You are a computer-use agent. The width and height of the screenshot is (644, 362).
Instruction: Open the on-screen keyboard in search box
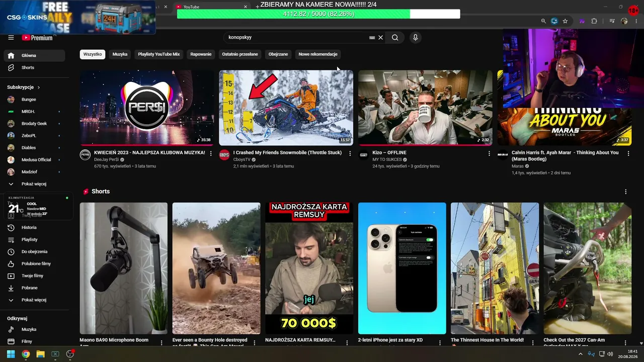372,37
